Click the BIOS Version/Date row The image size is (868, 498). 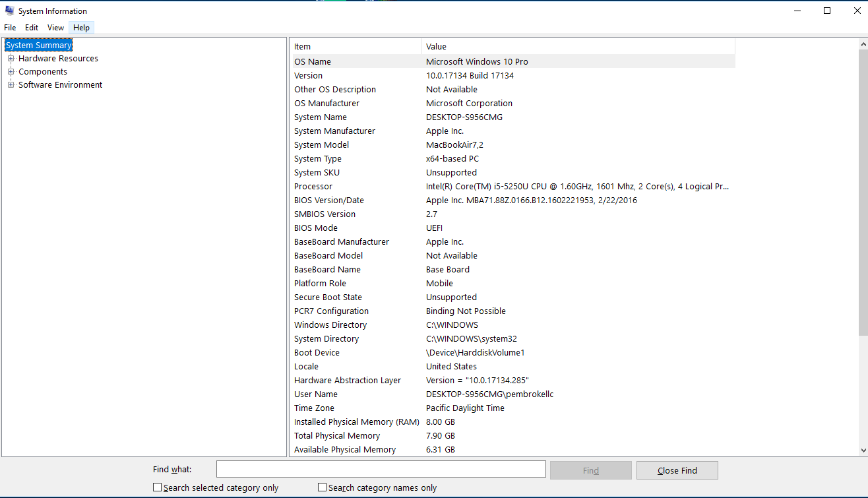pyautogui.click(x=512, y=200)
